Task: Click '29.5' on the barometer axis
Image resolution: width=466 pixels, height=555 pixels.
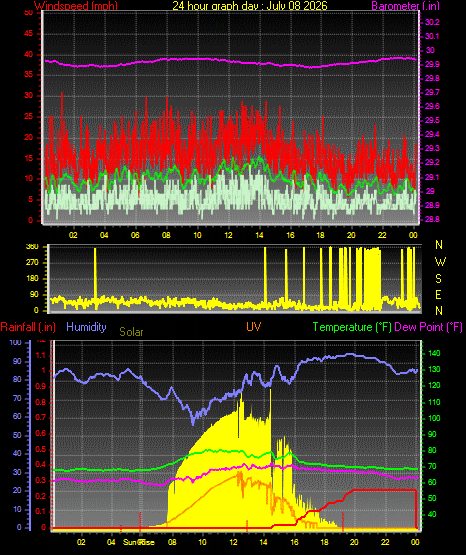Action: pyautogui.click(x=432, y=120)
